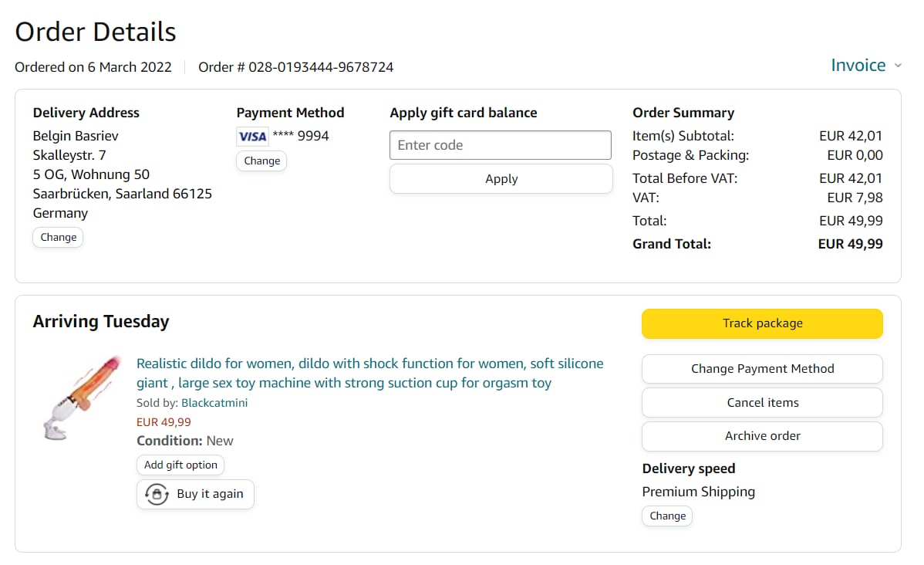
Task: Change the Visa payment method
Action: pyautogui.click(x=261, y=161)
